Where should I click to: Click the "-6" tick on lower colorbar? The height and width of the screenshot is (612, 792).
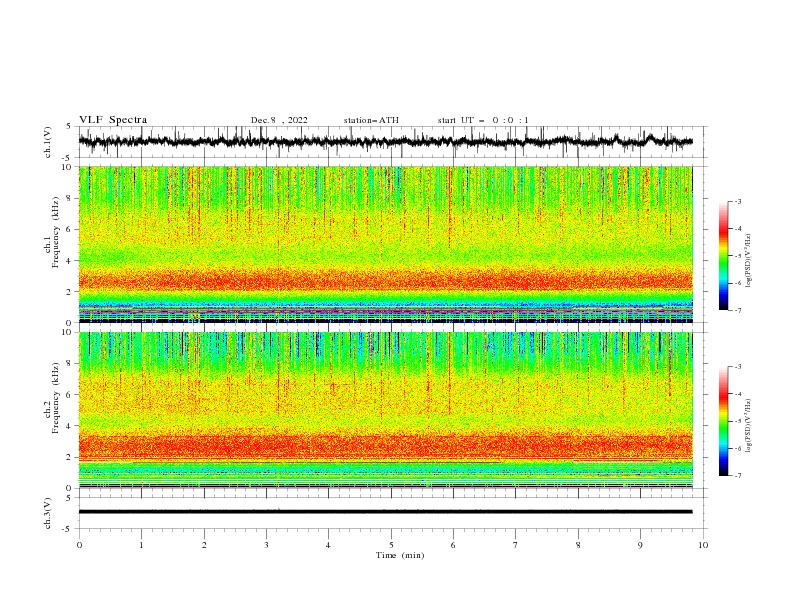point(737,448)
